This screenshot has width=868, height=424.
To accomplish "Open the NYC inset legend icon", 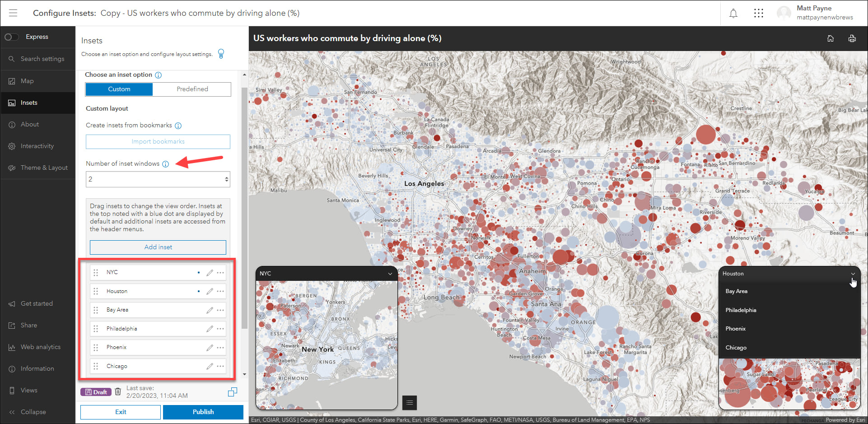I will pyautogui.click(x=409, y=402).
